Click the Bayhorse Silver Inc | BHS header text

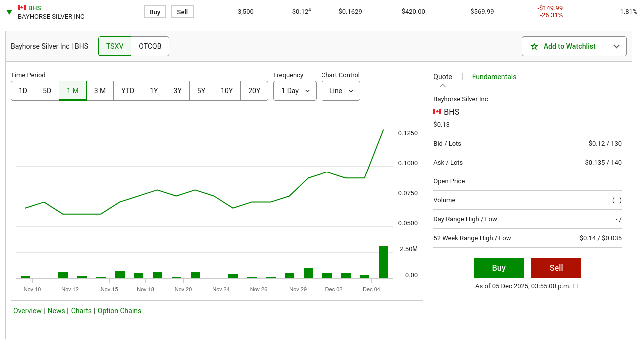(50, 46)
